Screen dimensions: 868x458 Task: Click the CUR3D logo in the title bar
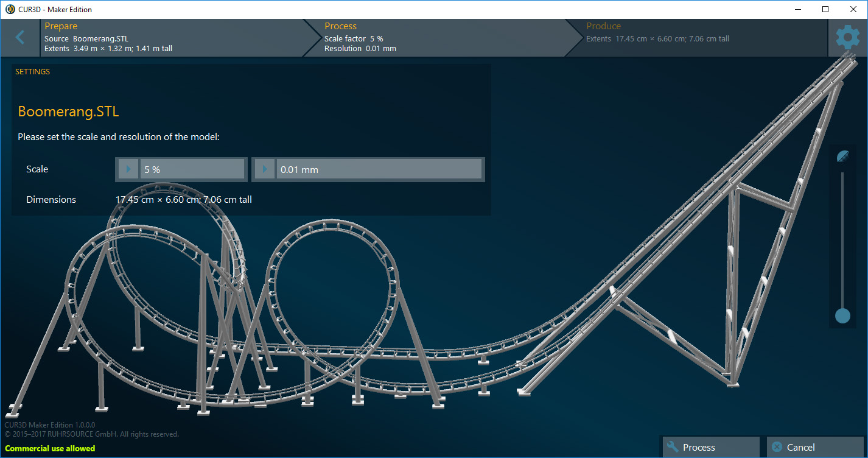coord(9,9)
